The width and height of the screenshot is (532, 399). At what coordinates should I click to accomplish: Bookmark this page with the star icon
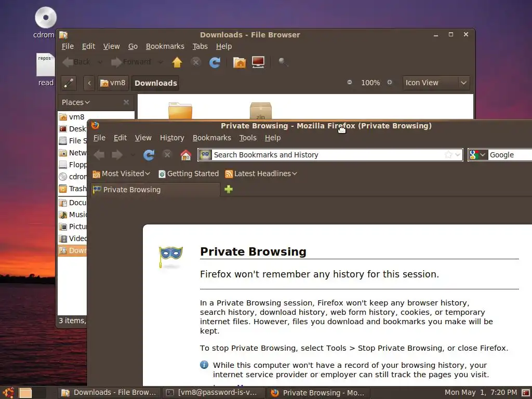tap(448, 155)
